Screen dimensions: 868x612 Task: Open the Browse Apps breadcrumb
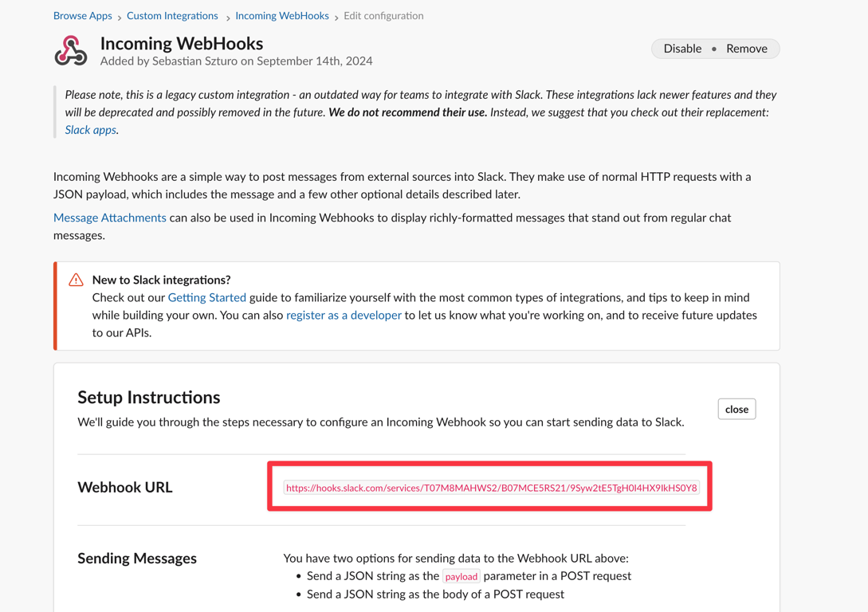[83, 16]
